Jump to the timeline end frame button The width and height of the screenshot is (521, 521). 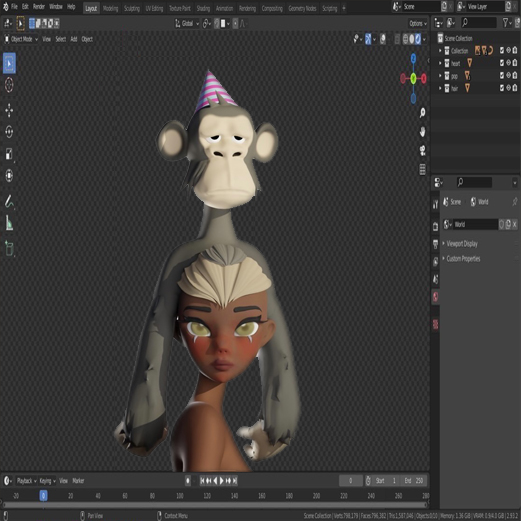tap(235, 481)
